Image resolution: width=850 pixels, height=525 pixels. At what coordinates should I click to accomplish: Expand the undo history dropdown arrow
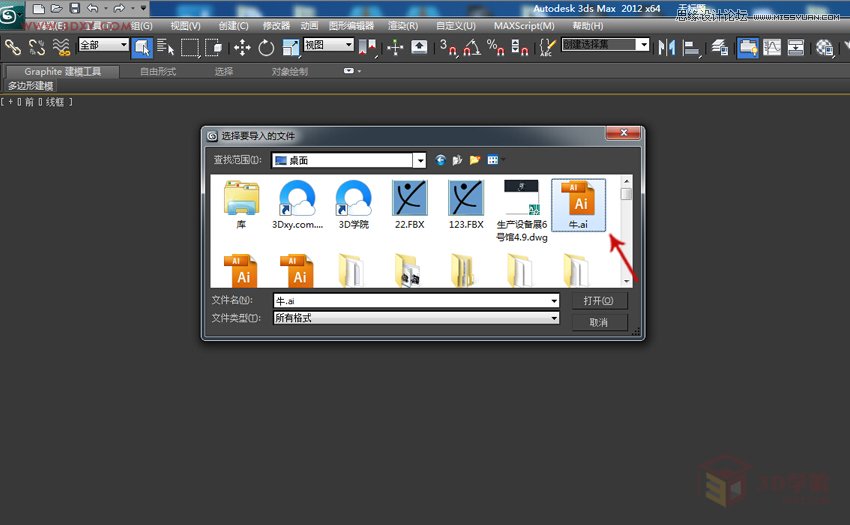(105, 8)
